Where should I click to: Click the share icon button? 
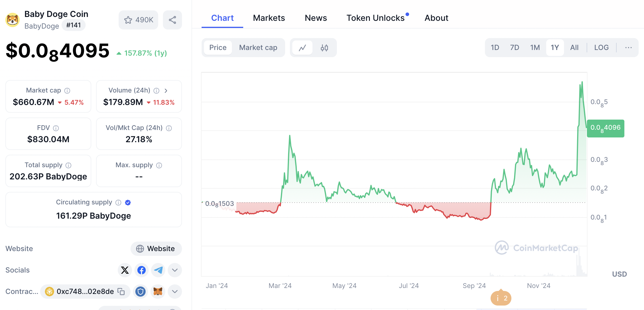(x=172, y=20)
